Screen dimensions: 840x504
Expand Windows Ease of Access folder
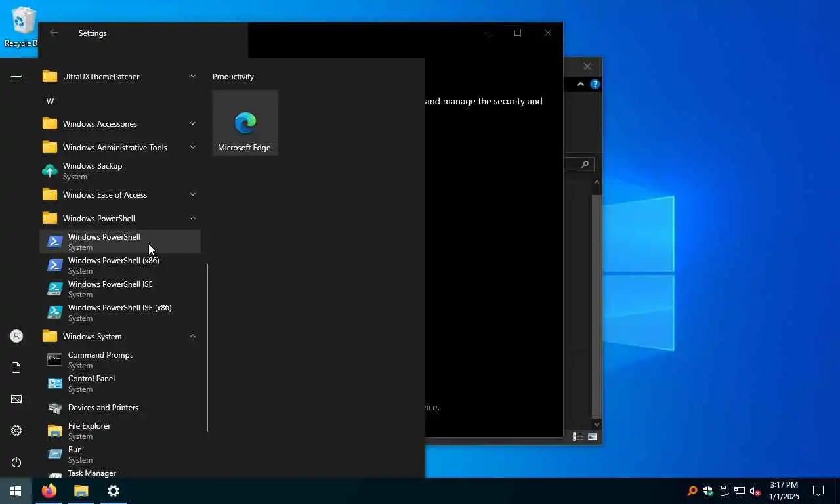coord(120,194)
